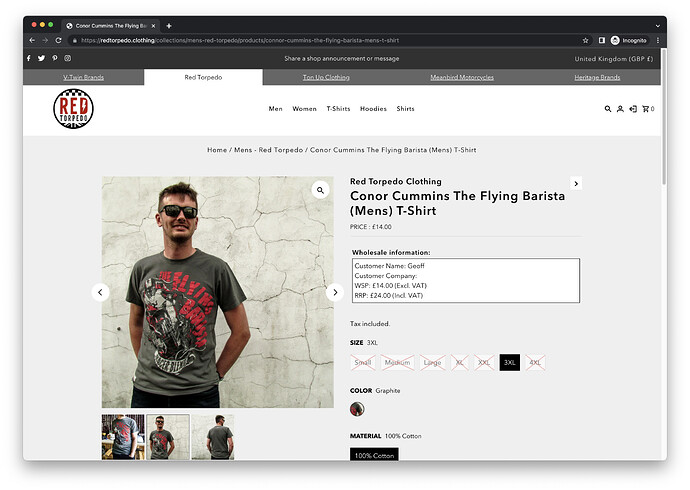
Task: Select size 4XL
Action: (x=535, y=362)
